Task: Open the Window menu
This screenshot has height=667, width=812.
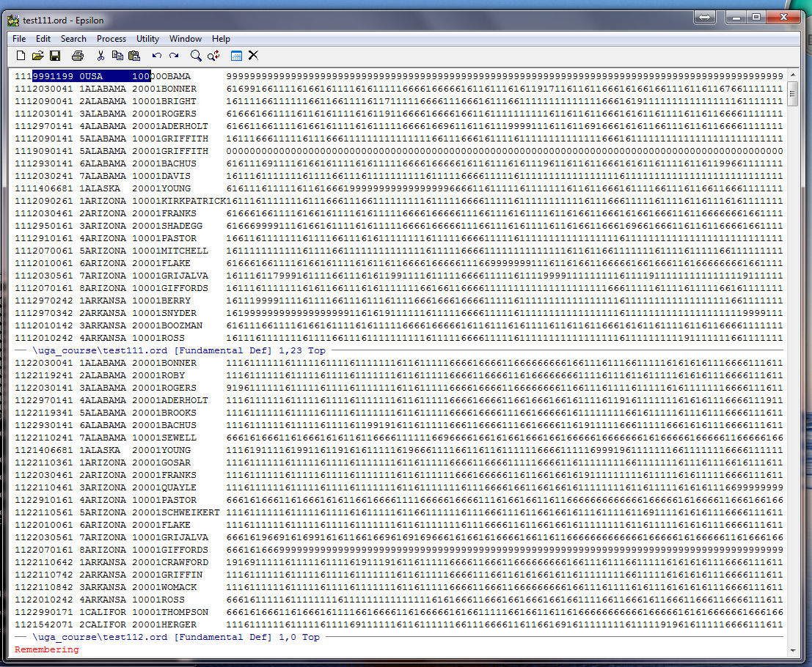Action: [x=186, y=39]
